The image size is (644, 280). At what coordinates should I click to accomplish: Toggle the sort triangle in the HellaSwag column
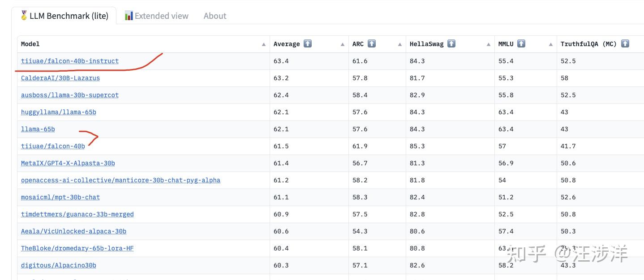pyautogui.click(x=489, y=44)
